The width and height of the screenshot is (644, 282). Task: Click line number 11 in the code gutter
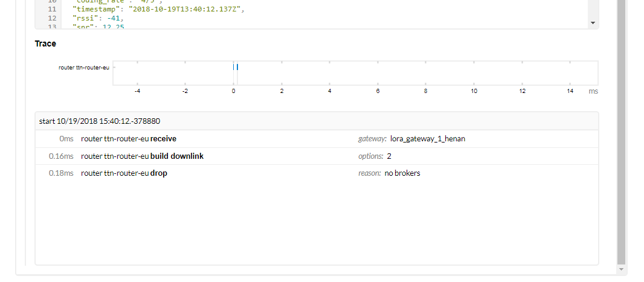coord(51,8)
